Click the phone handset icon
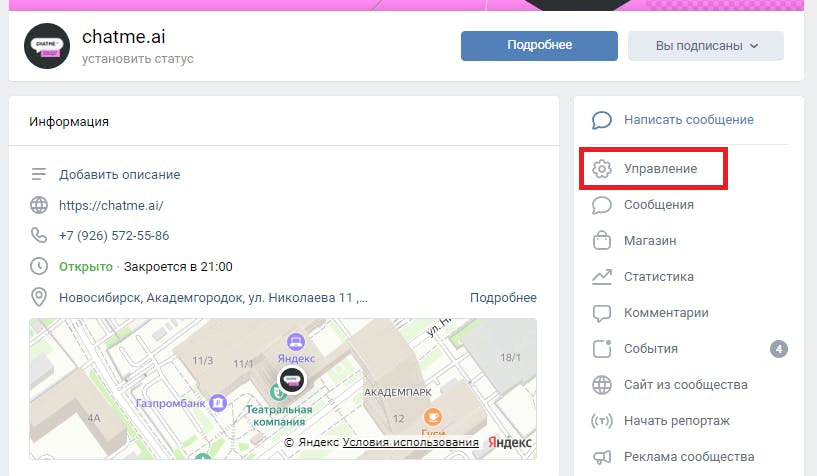Image resolution: width=817 pixels, height=476 pixels. (x=39, y=235)
